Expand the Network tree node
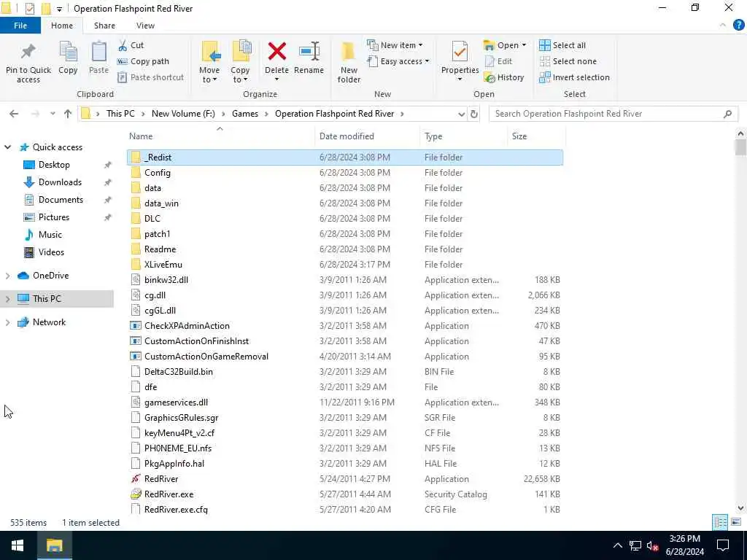Screen dimensions: 747x560 (x=7, y=322)
